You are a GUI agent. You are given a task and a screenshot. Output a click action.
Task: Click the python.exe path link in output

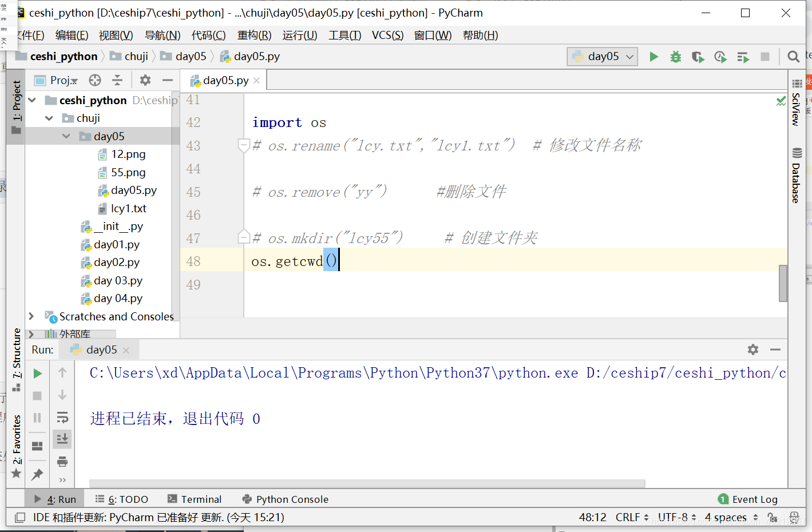pos(334,373)
